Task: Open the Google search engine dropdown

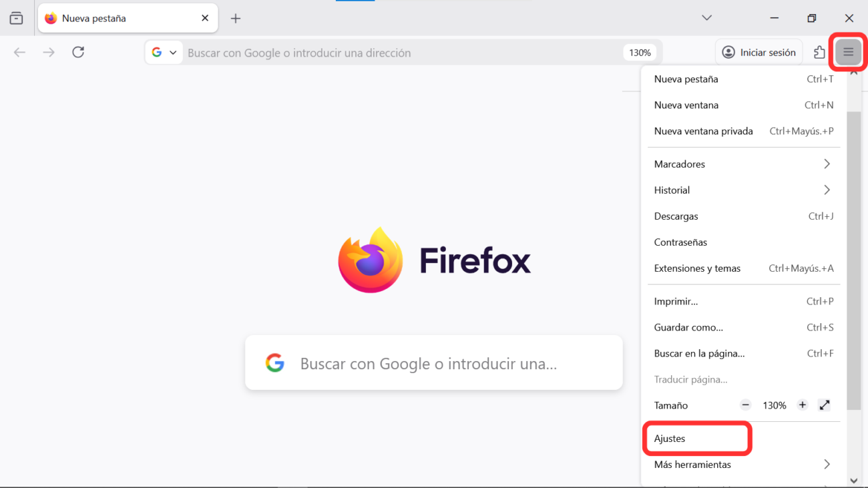Action: click(164, 52)
